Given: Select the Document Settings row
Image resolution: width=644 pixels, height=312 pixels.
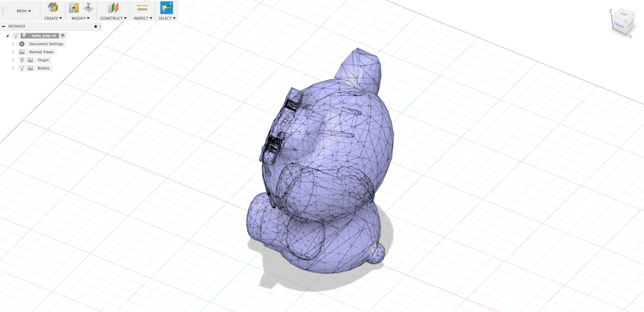Looking at the screenshot, I should pos(46,44).
